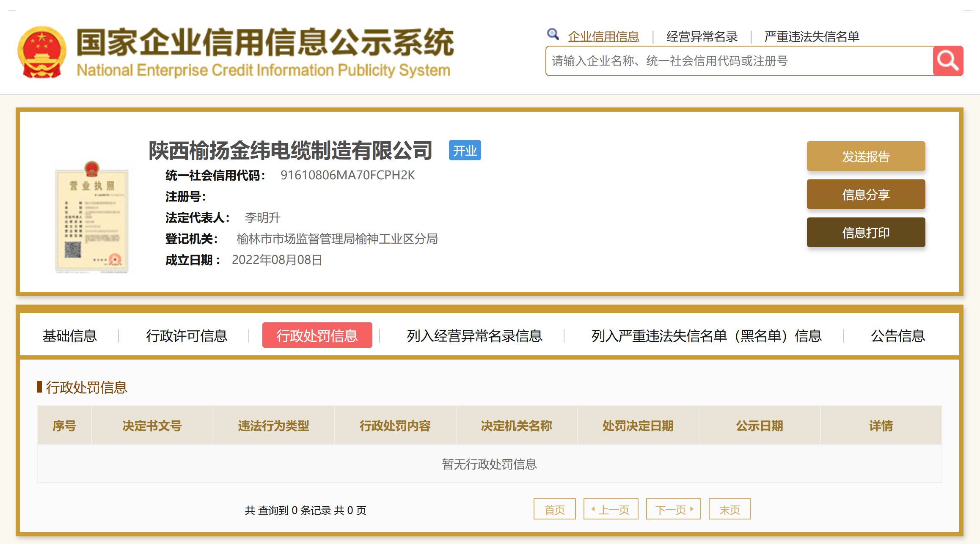Screen dimensions: 980x544
Task: Select the 经营异常名录 search category
Action: pos(702,37)
